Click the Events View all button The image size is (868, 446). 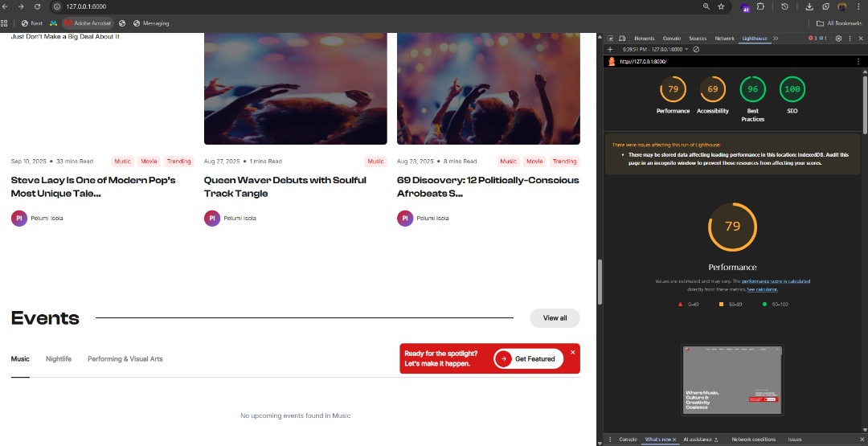(555, 318)
